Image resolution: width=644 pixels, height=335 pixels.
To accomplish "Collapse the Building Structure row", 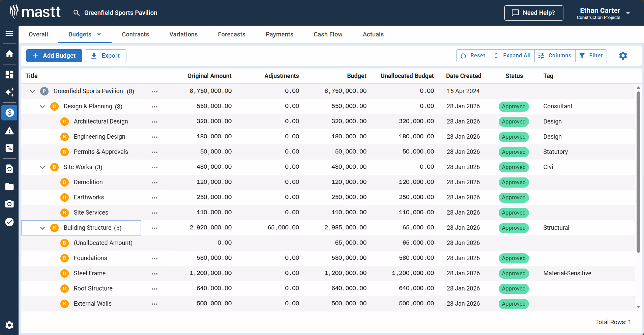I will pos(42,228).
